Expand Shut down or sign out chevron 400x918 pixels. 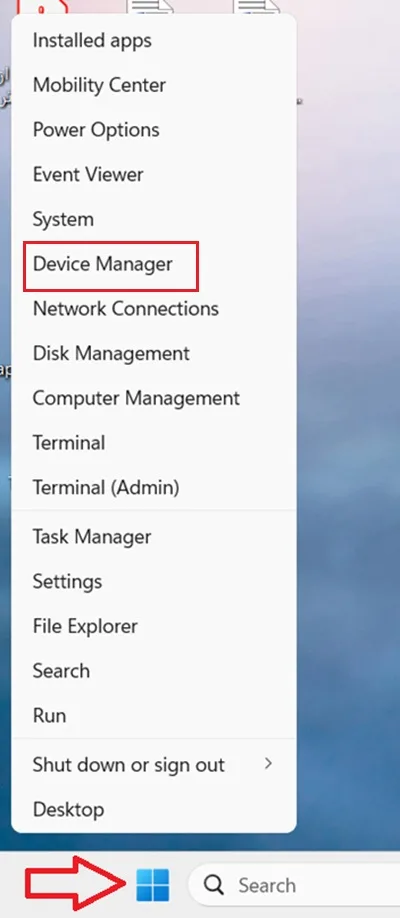268,763
